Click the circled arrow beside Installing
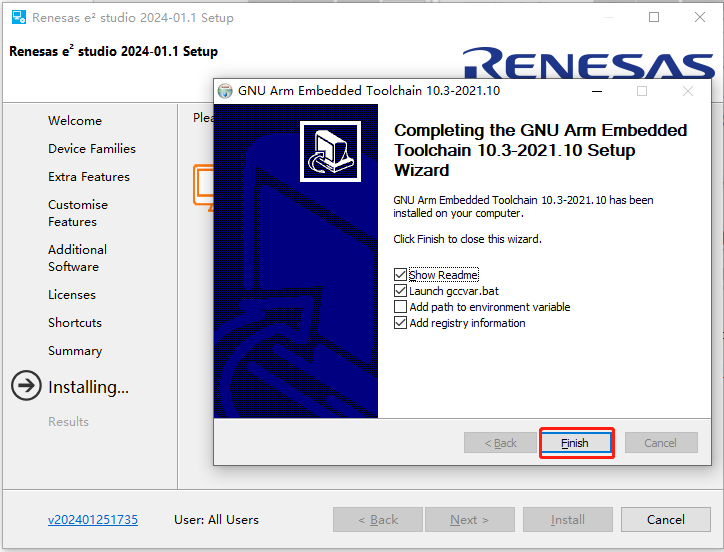The height and width of the screenshot is (552, 724). 26,387
